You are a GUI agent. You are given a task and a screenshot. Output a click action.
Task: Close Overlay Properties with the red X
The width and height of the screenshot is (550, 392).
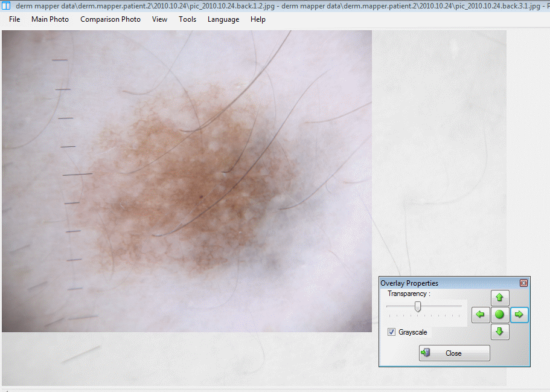point(523,283)
